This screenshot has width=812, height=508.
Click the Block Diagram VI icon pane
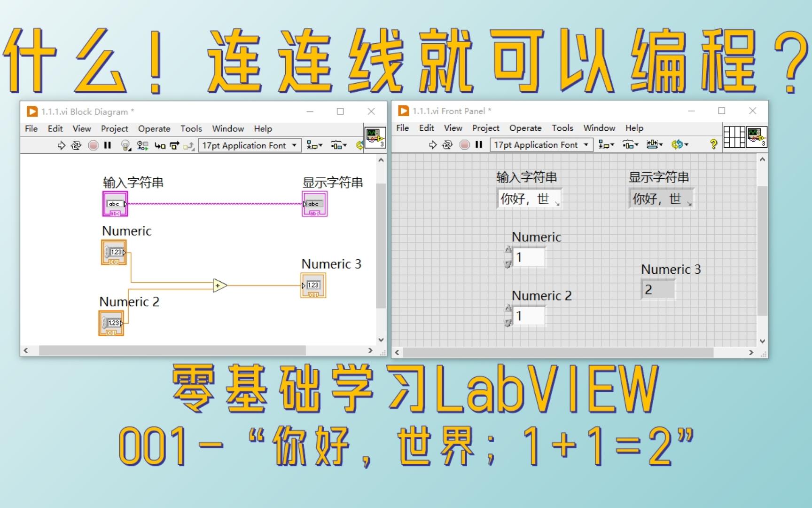[x=375, y=138]
